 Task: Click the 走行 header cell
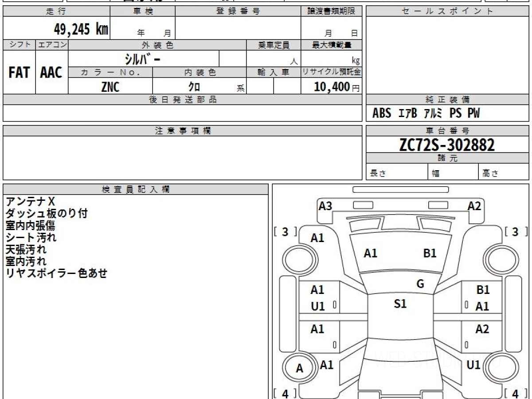click(x=56, y=12)
